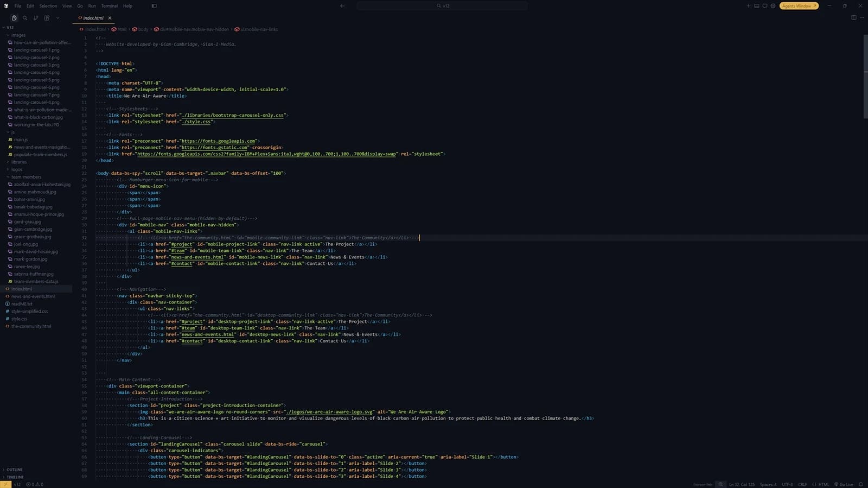Select the index.html editor tab
Image resolution: width=868 pixels, height=488 pixels.
[x=93, y=18]
